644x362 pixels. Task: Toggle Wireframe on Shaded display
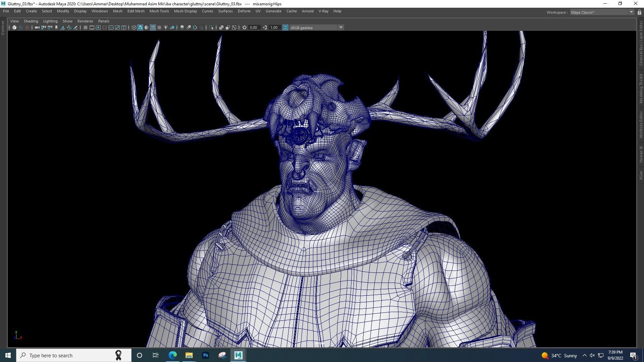tap(153, 27)
